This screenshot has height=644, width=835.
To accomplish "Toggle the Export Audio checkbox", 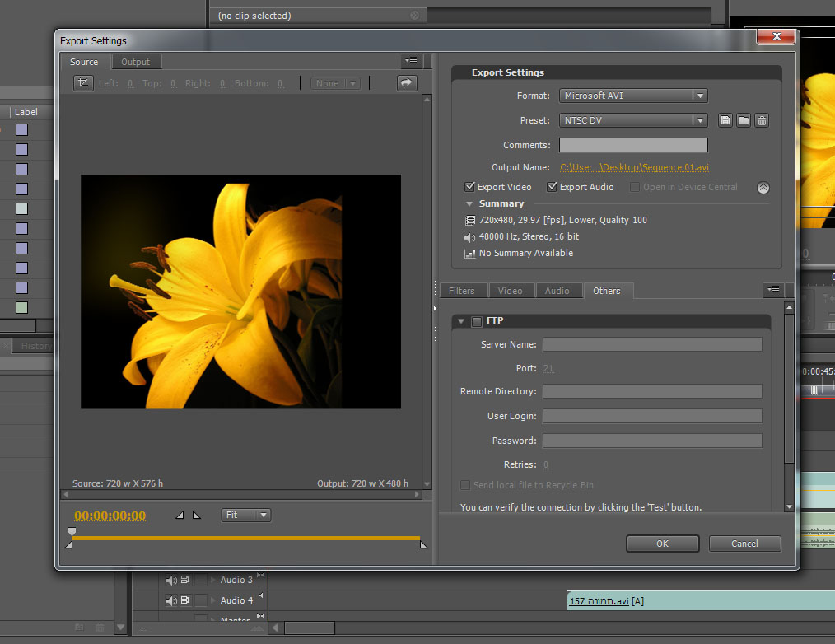I will 553,187.
